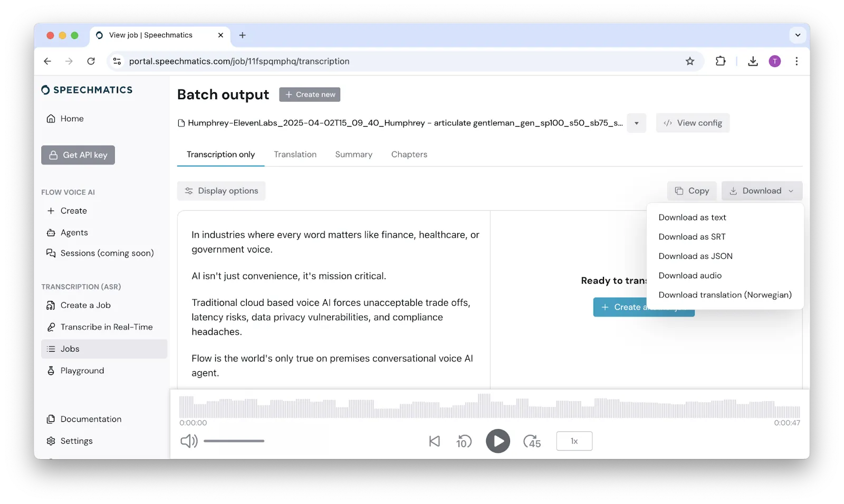Image resolution: width=844 pixels, height=504 pixels.
Task: Click transcript line starting "Flow is the world's"
Action: (332, 366)
